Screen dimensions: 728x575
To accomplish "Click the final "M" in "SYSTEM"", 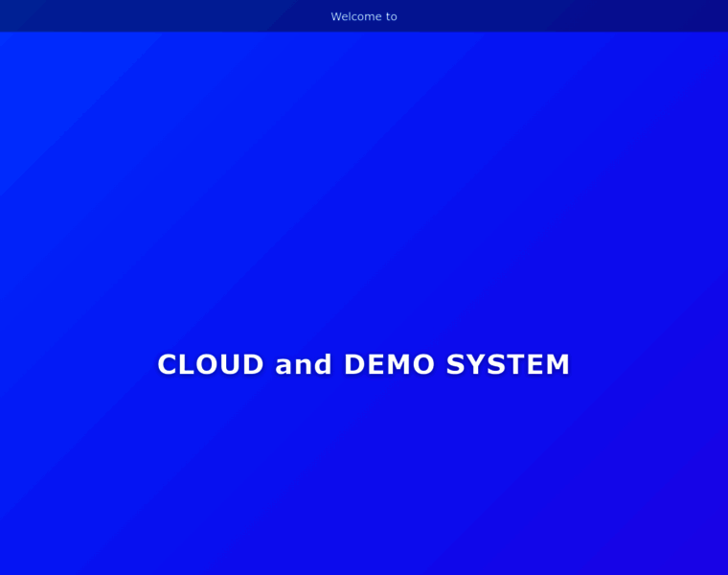I will point(557,364).
